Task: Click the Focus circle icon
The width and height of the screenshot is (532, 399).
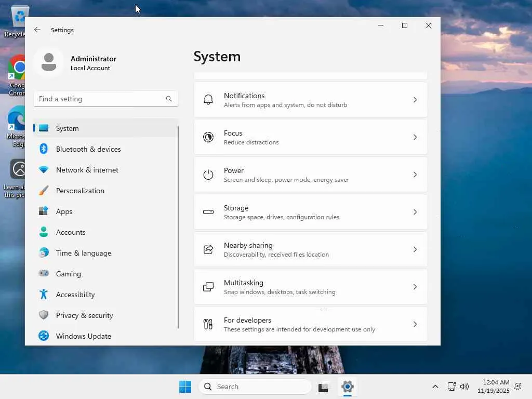Action: pyautogui.click(x=208, y=137)
